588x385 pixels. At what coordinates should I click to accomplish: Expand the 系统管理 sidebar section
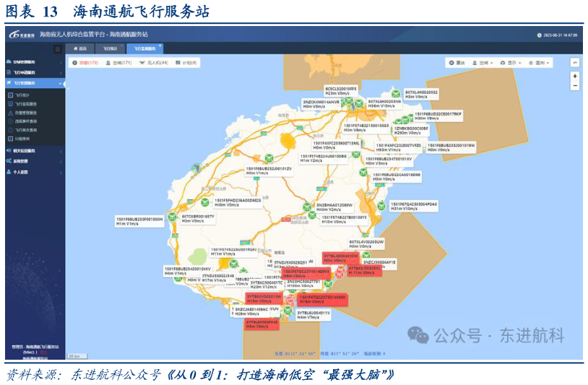[x=22, y=161]
